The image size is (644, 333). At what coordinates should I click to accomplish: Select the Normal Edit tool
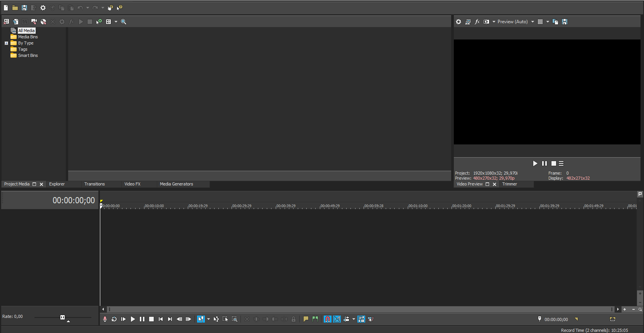[201, 319]
